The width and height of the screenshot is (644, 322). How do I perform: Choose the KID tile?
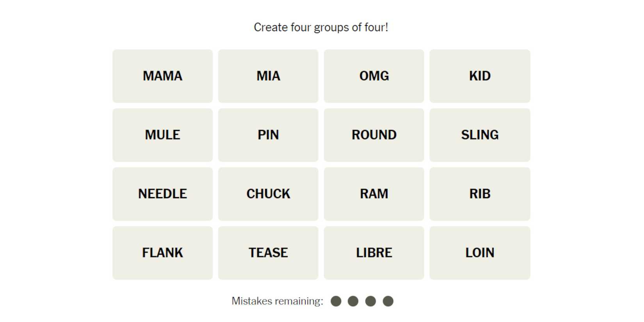tap(480, 76)
